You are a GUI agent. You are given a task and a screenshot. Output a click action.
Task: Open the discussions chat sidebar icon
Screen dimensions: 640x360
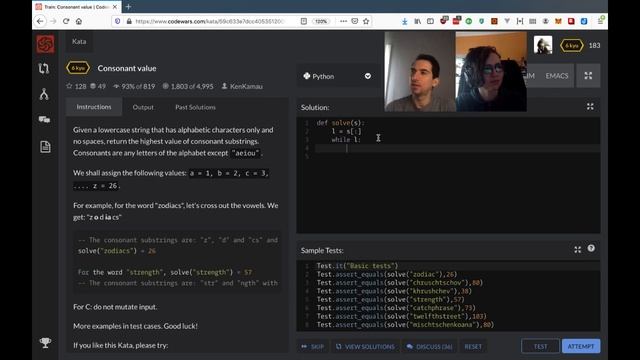44,120
